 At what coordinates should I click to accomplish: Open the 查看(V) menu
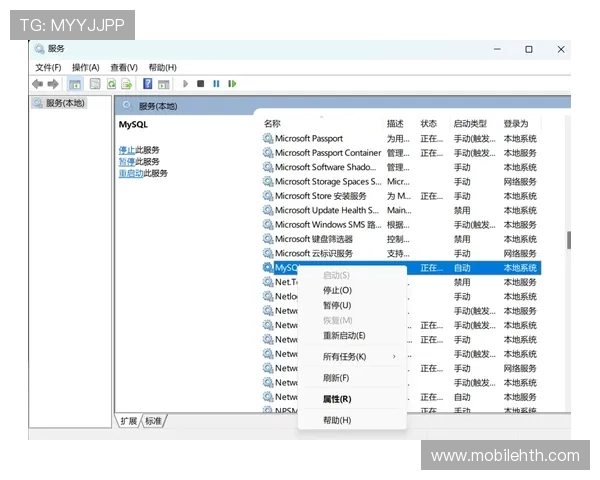click(x=124, y=68)
